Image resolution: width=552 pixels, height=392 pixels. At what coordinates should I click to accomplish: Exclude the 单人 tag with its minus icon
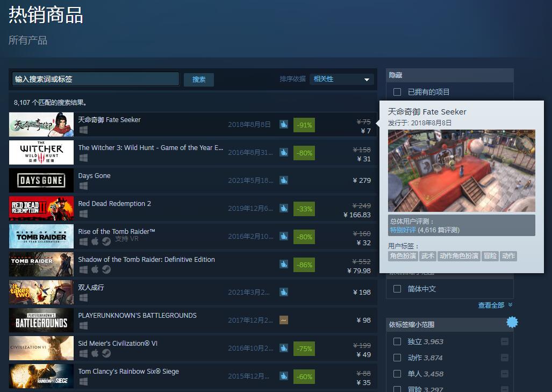click(x=504, y=374)
